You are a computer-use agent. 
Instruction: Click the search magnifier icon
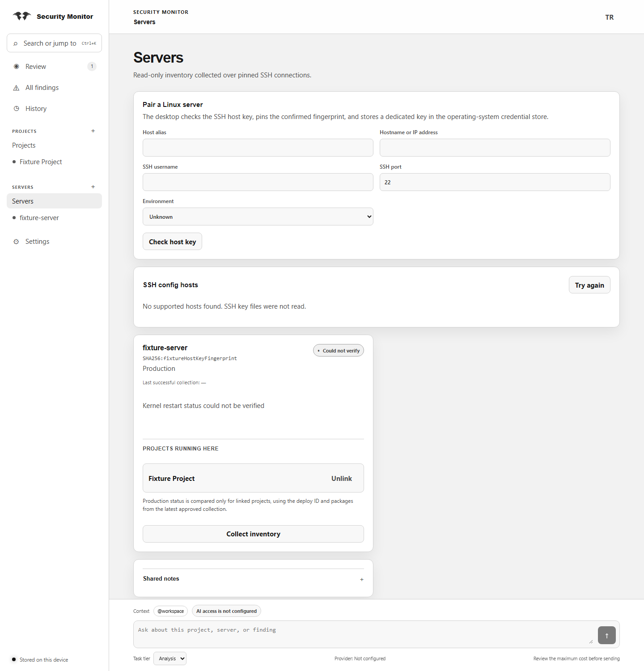click(16, 43)
